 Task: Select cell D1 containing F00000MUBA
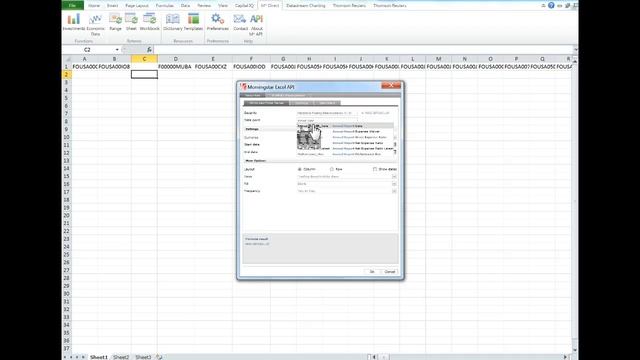pos(175,67)
